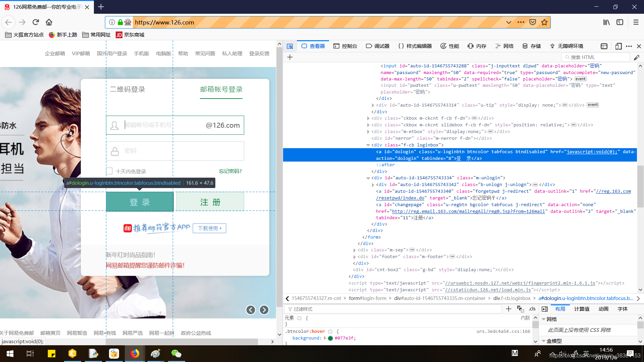This screenshot has width=644, height=362.
Task: Open 存储 storage tab
Action: click(x=532, y=46)
